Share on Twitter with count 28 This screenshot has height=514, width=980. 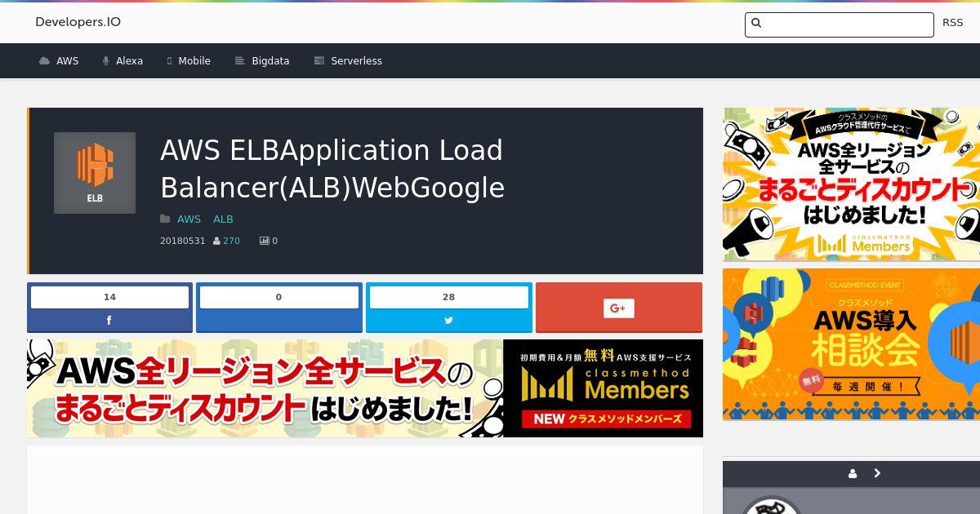[448, 308]
